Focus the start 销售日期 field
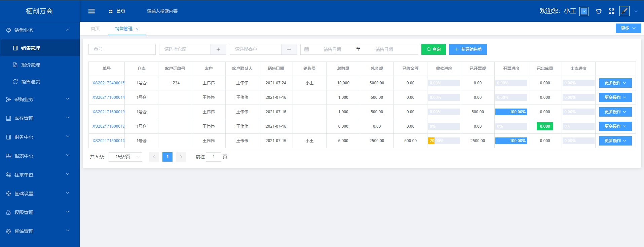This screenshot has width=644, height=247. tap(332, 49)
